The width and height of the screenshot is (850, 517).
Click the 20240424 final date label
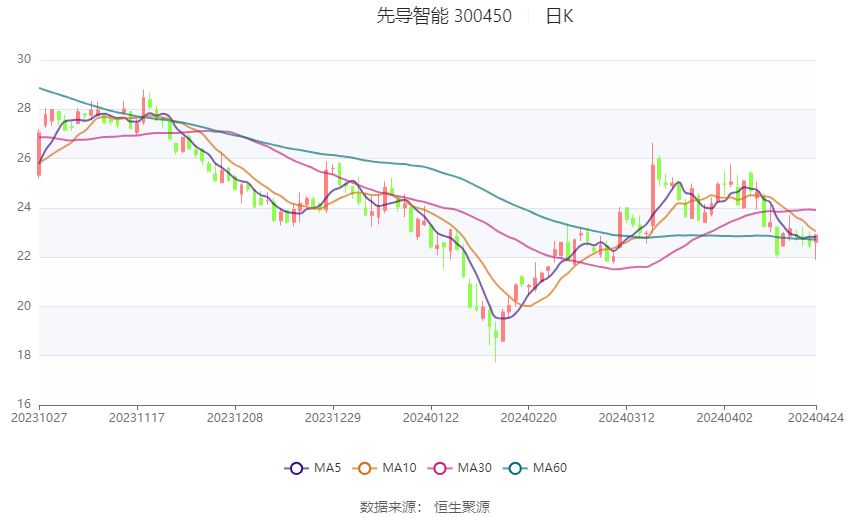[816, 417]
